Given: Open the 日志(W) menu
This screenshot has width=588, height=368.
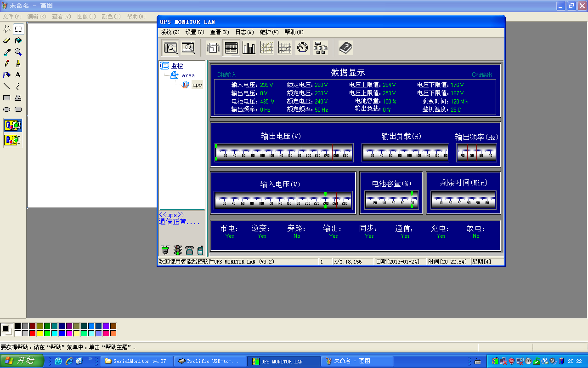Looking at the screenshot, I should tap(244, 32).
